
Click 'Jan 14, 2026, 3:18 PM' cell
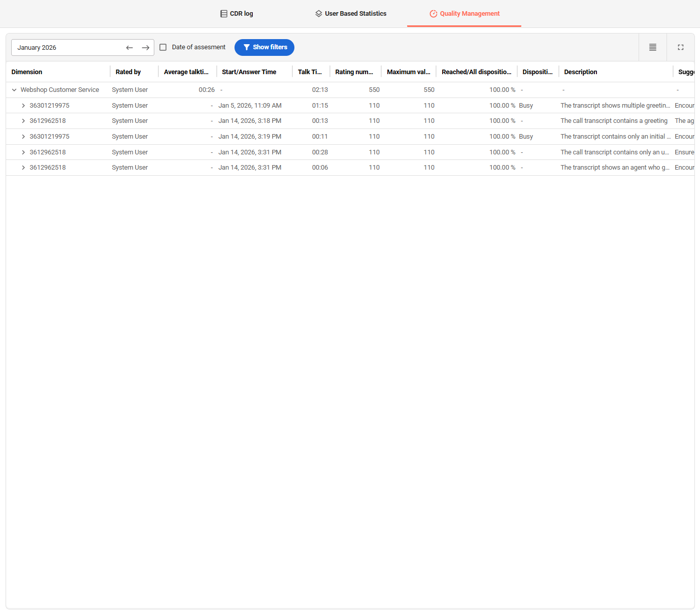point(250,121)
